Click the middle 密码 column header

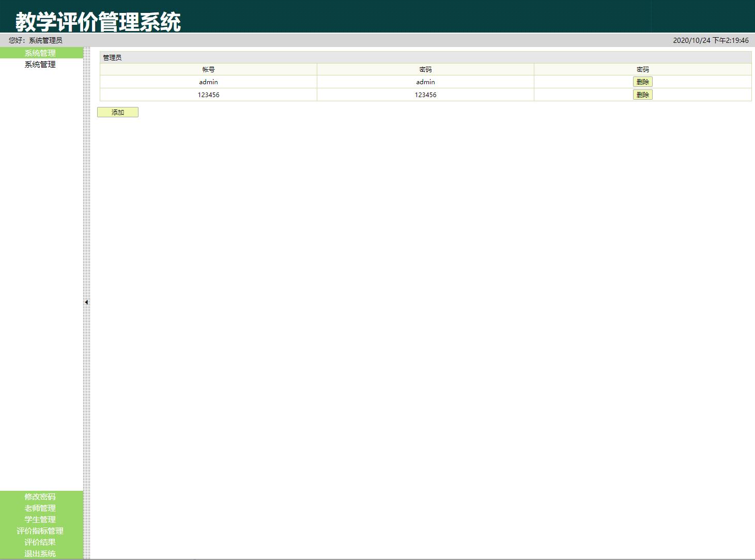[x=425, y=69]
